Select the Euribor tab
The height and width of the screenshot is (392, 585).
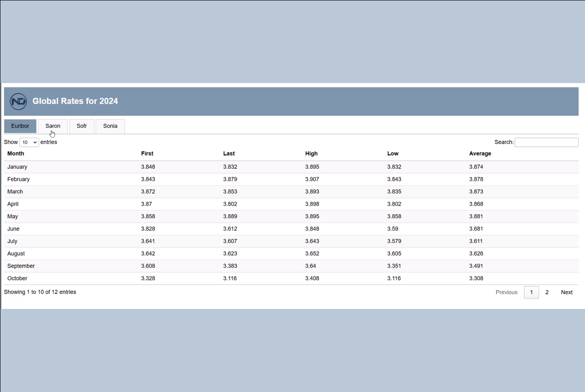[20, 126]
